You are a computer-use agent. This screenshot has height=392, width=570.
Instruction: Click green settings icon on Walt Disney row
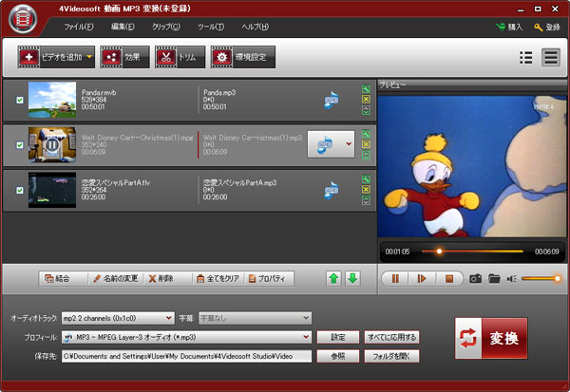click(x=366, y=134)
